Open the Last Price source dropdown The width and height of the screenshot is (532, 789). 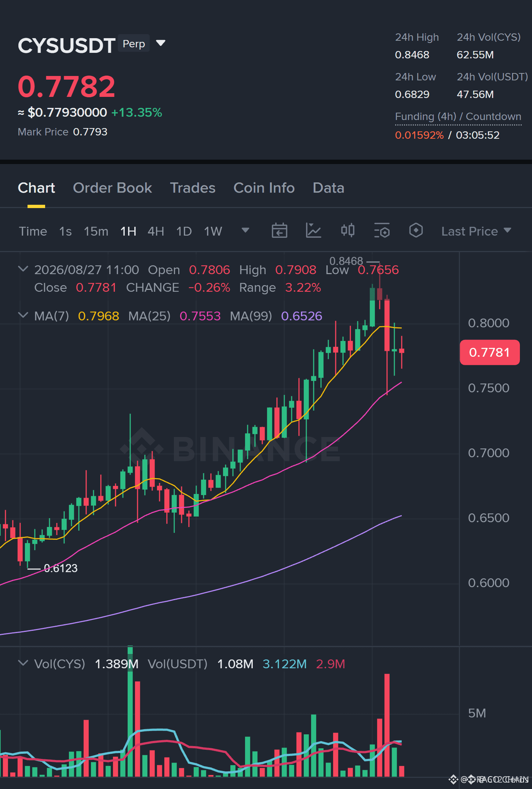[x=476, y=231]
